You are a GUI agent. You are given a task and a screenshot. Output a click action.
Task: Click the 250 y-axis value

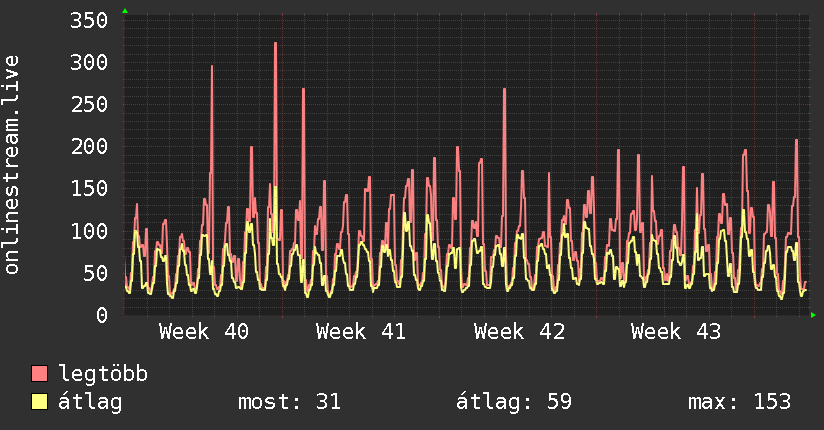[89, 104]
